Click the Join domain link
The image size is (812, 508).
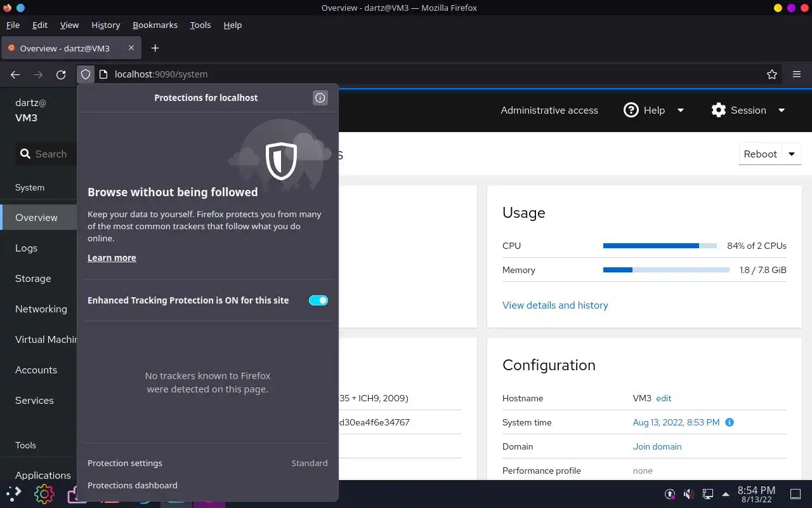(657, 446)
